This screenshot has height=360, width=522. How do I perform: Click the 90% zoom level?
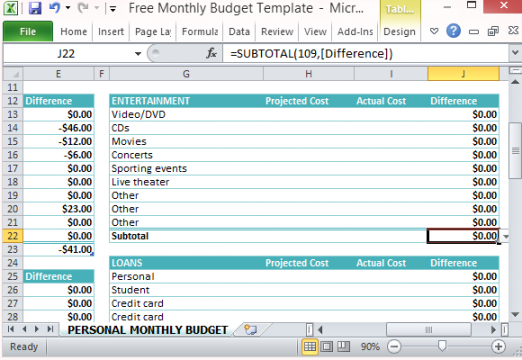click(370, 347)
